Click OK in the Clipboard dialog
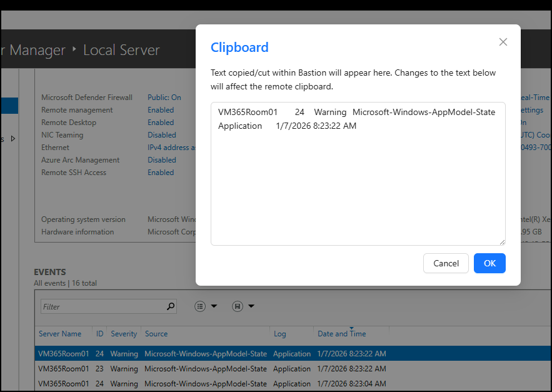 [x=489, y=263]
